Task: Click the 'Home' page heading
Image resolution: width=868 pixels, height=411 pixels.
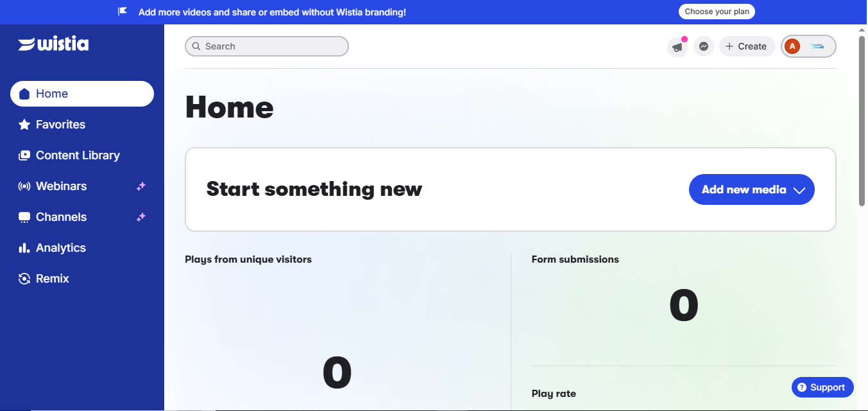Action: pyautogui.click(x=229, y=107)
